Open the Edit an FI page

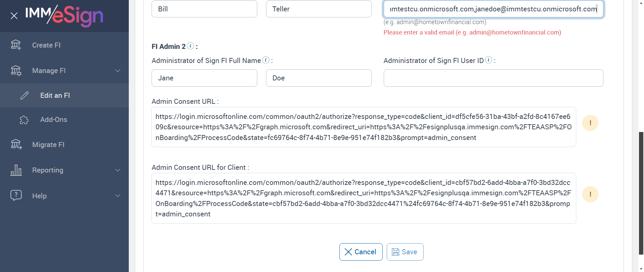coord(55,95)
